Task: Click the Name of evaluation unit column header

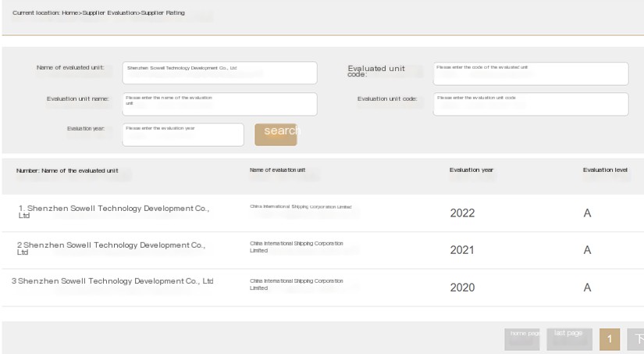Action: (x=277, y=170)
